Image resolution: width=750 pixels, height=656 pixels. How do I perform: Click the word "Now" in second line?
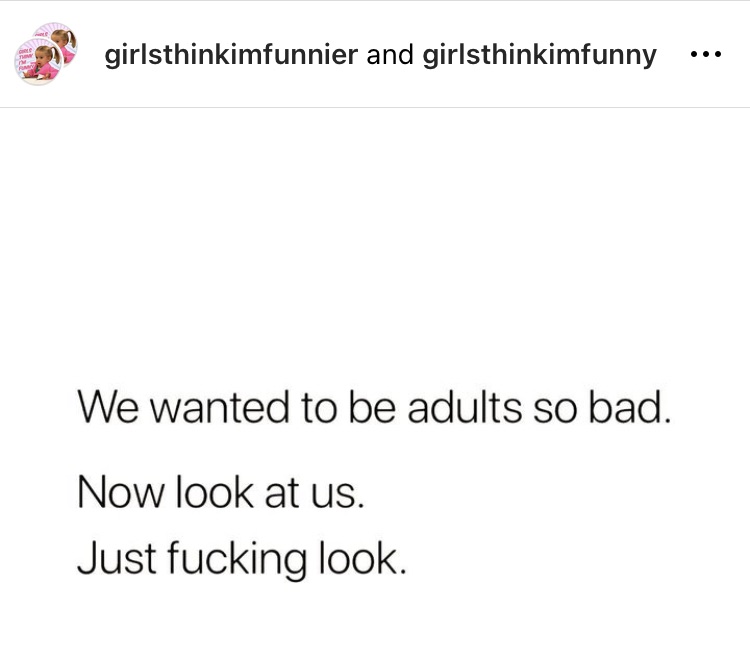click(x=121, y=493)
